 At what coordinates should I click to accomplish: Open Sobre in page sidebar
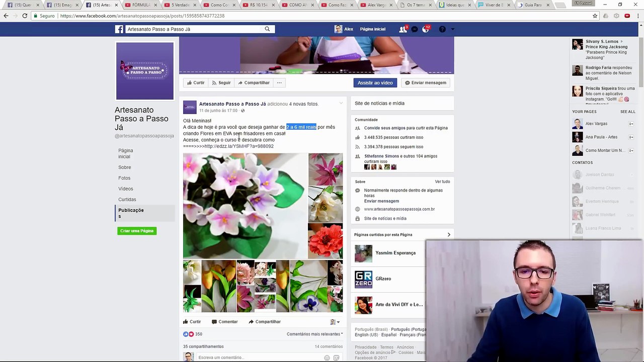pyautogui.click(x=125, y=167)
